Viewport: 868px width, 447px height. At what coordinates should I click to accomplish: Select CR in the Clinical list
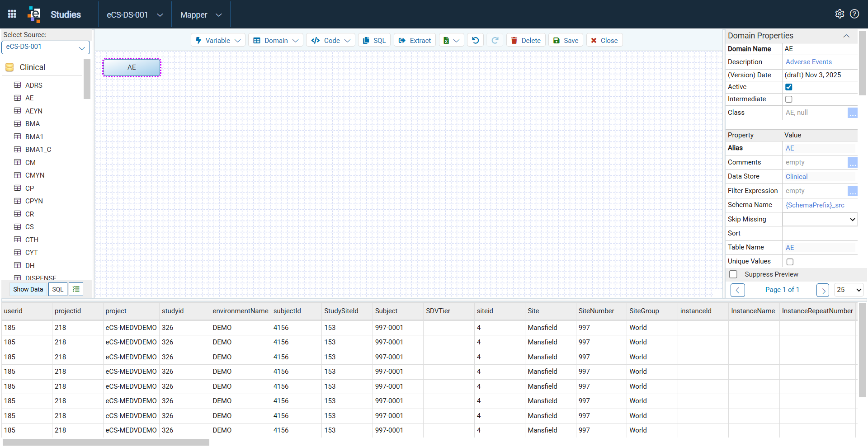point(29,214)
